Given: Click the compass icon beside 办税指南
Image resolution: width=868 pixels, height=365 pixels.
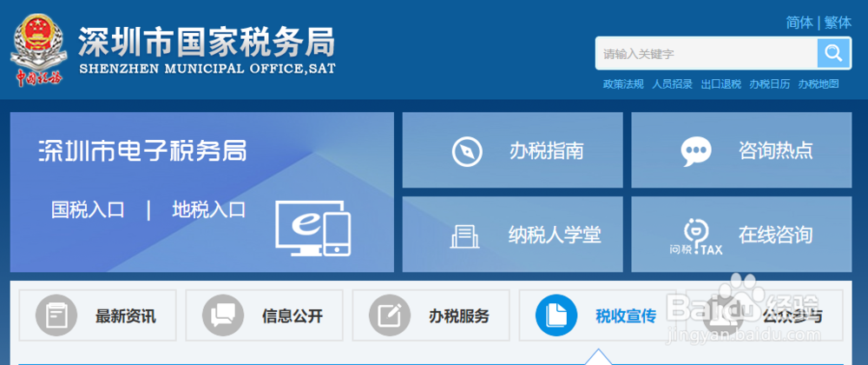Looking at the screenshot, I should tap(467, 150).
